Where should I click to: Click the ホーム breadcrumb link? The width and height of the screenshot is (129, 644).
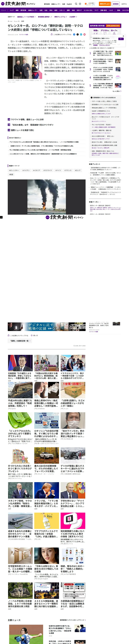coord(10,21)
